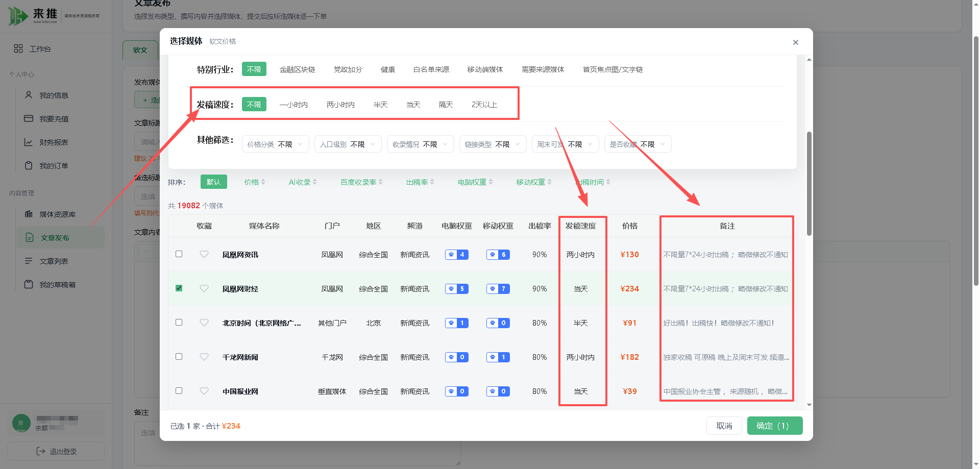The image size is (980, 469).
Task: Click the ¥130 price of 凤凰网资讯
Action: [x=629, y=255]
